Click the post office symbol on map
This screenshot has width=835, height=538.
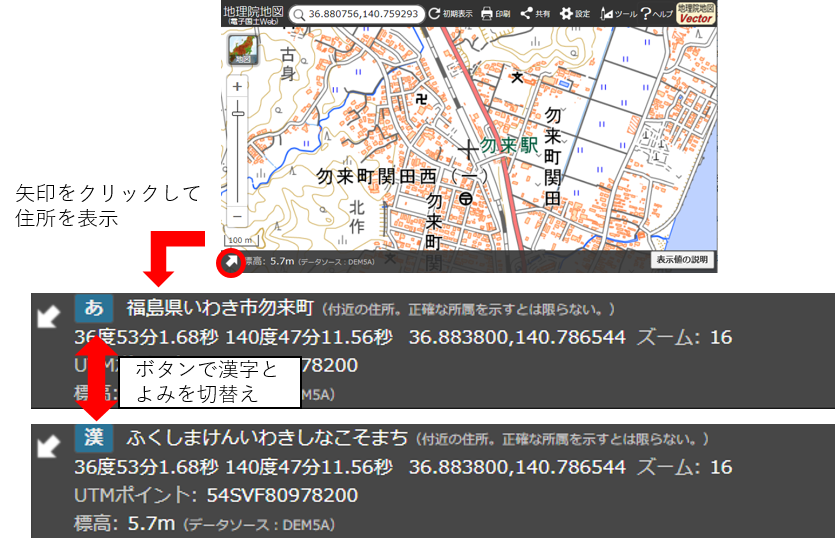click(466, 199)
